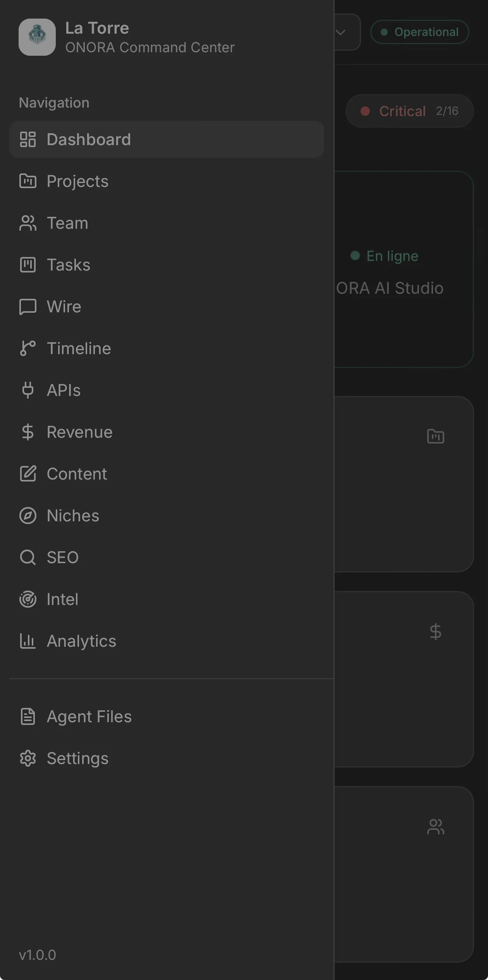The width and height of the screenshot is (488, 980).
Task: Expand the dropdown chevron beside Operational
Action: 341,32
